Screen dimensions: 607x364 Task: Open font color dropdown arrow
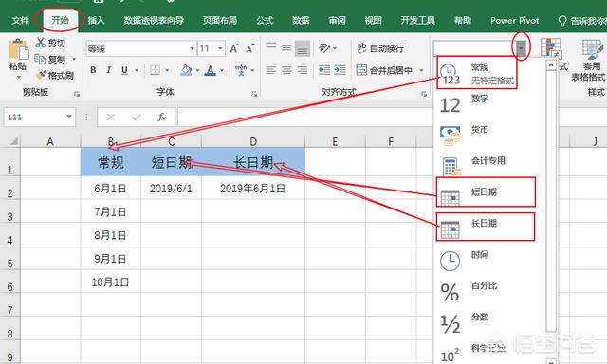pos(222,70)
